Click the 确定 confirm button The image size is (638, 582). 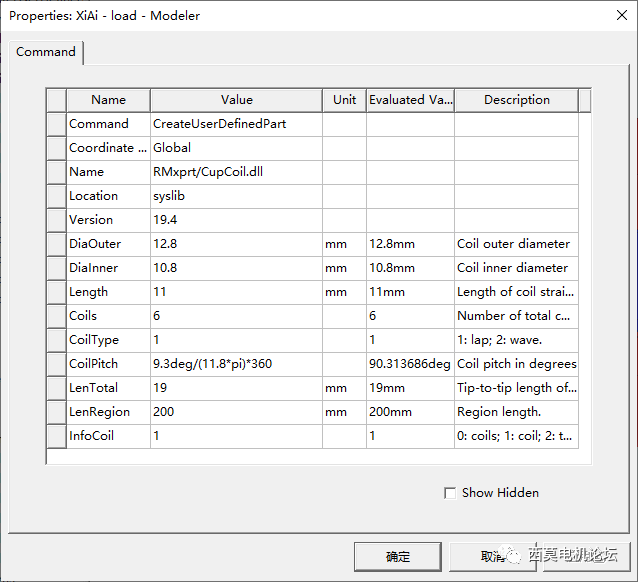click(398, 556)
